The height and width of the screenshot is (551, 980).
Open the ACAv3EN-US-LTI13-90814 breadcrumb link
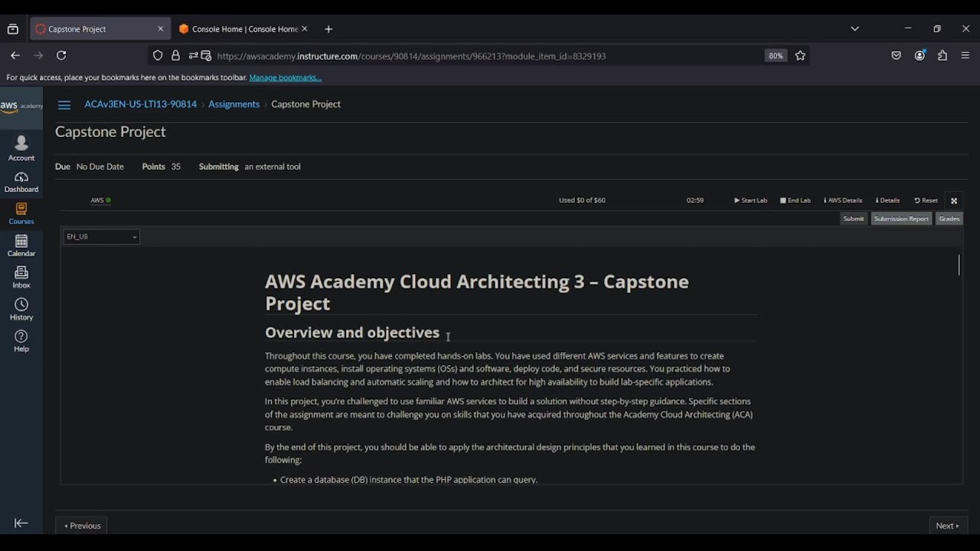click(141, 104)
